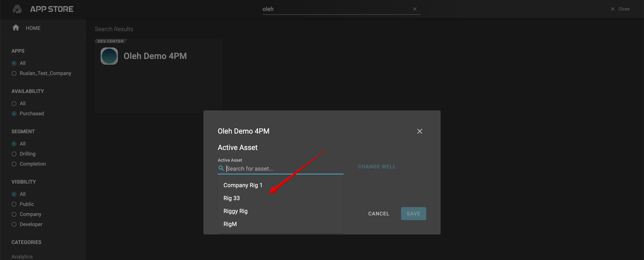Select the Public visibility option
The height and width of the screenshot is (260, 644).
pos(14,204)
